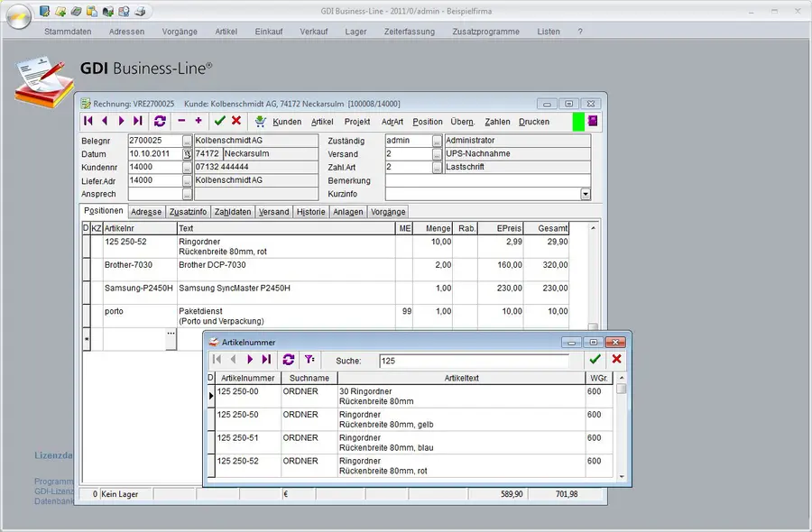Image resolution: width=812 pixels, height=532 pixels.
Task: Open the filter icon in Artikelnummer window
Action: click(309, 360)
